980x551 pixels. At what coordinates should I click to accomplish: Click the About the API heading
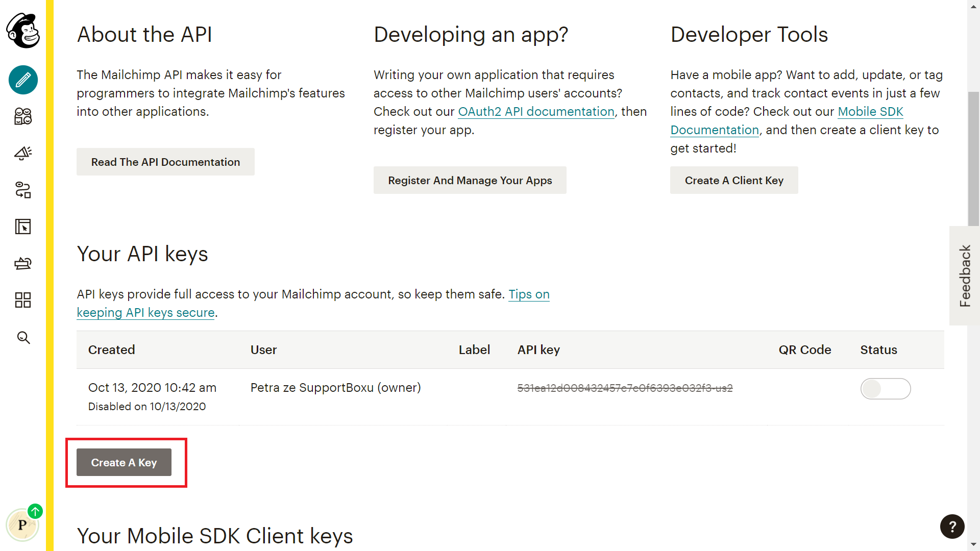point(144,35)
